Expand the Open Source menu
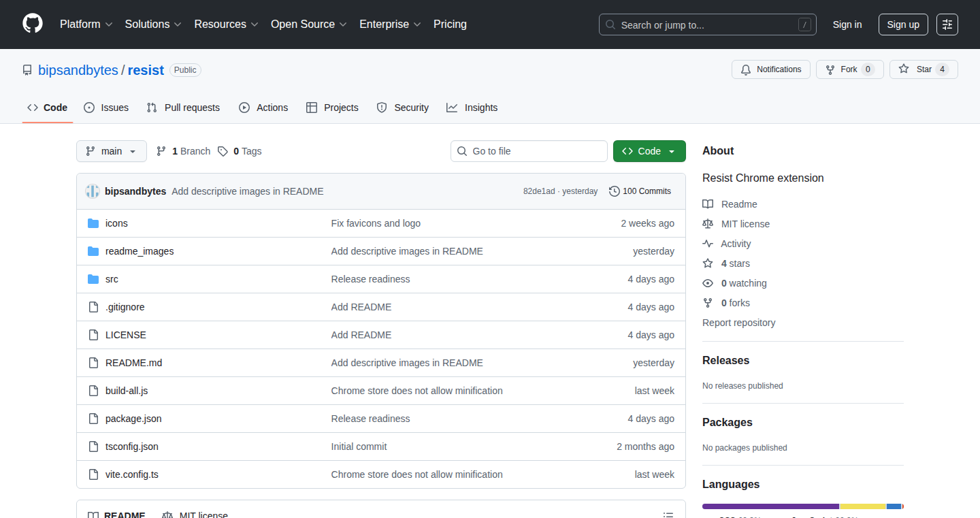Viewport: 980px width, 518px height. tap(309, 24)
